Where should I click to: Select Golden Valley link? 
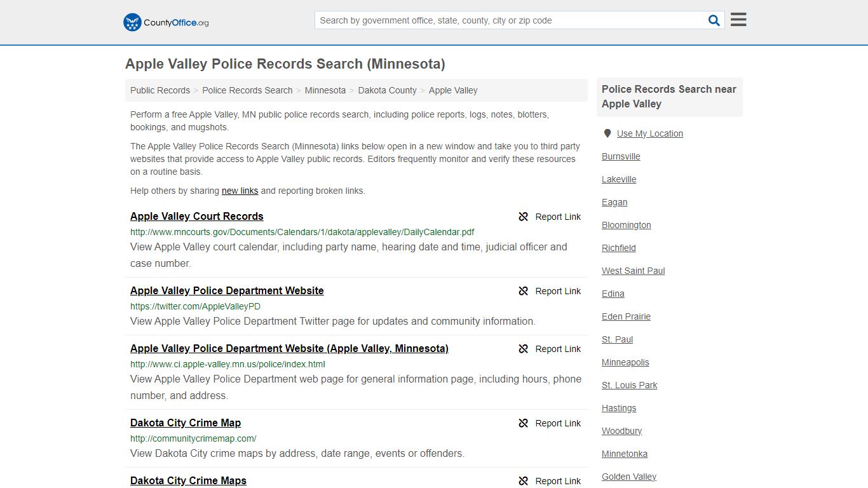pyautogui.click(x=629, y=477)
